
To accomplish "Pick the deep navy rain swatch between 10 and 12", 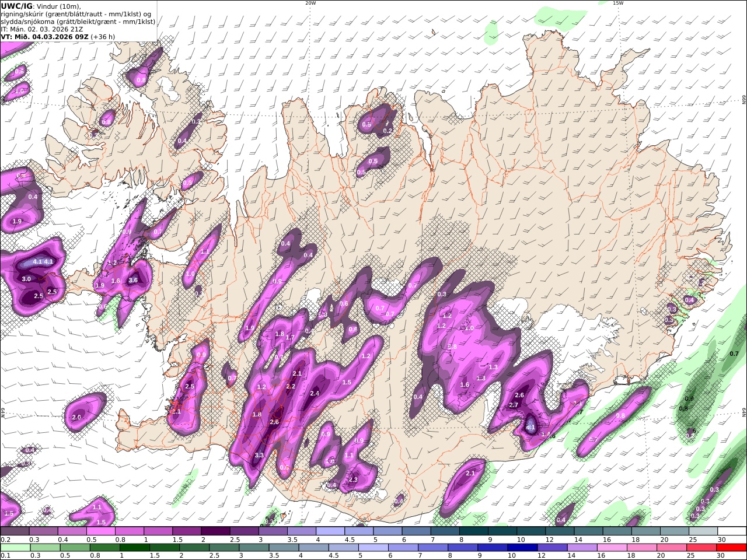I will pos(522,547).
